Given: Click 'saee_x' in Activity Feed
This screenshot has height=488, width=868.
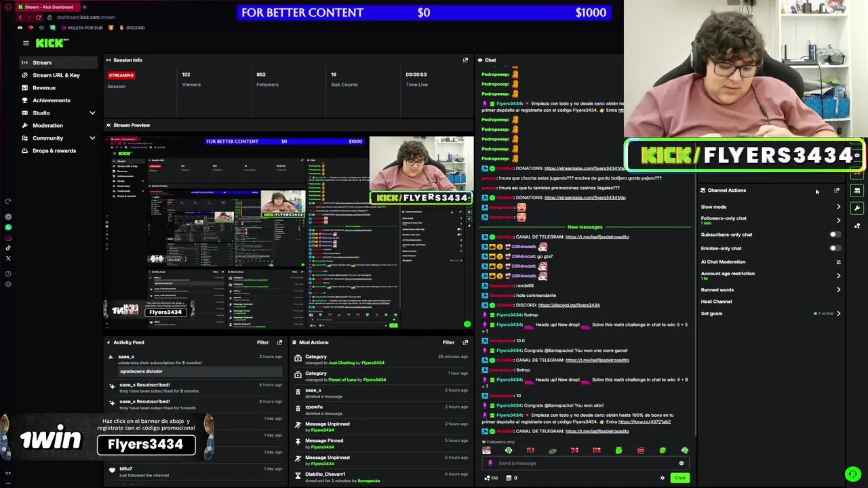Looking at the screenshot, I should point(126,357).
